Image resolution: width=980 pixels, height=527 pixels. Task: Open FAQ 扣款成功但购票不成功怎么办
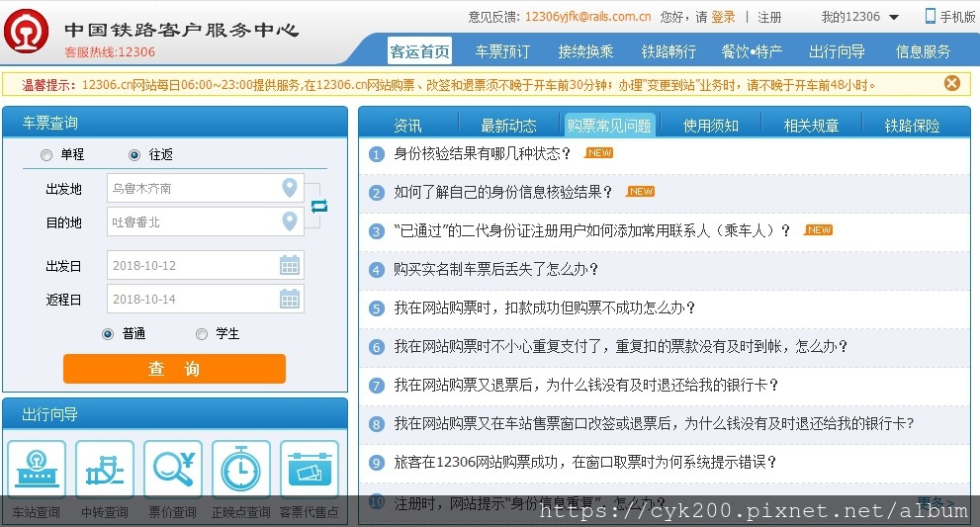(544, 308)
